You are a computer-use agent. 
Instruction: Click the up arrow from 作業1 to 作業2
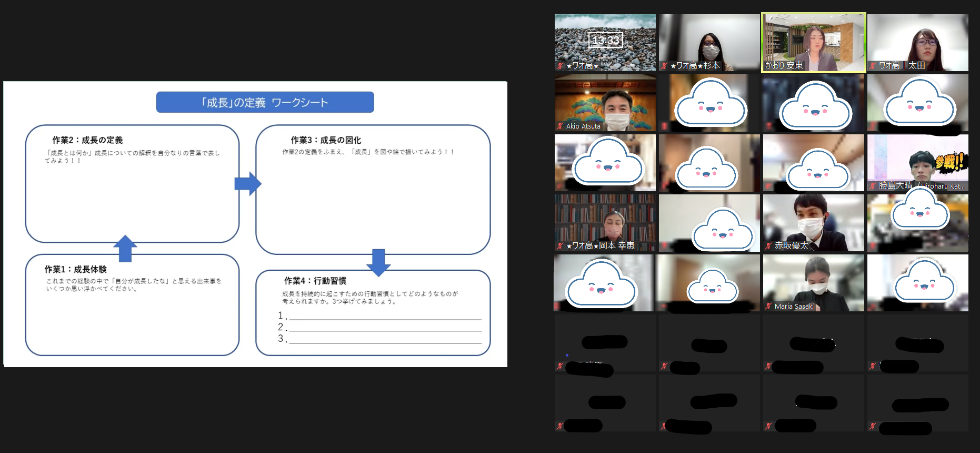125,248
